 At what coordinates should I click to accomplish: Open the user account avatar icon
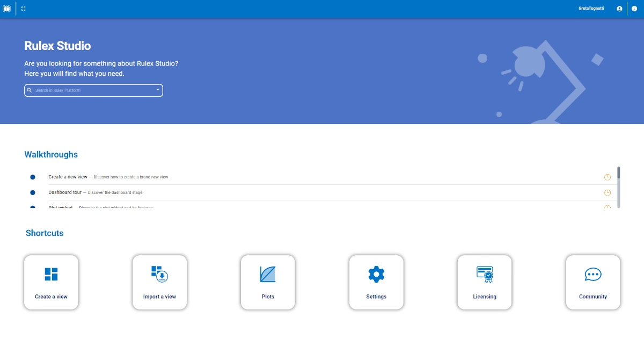(619, 9)
